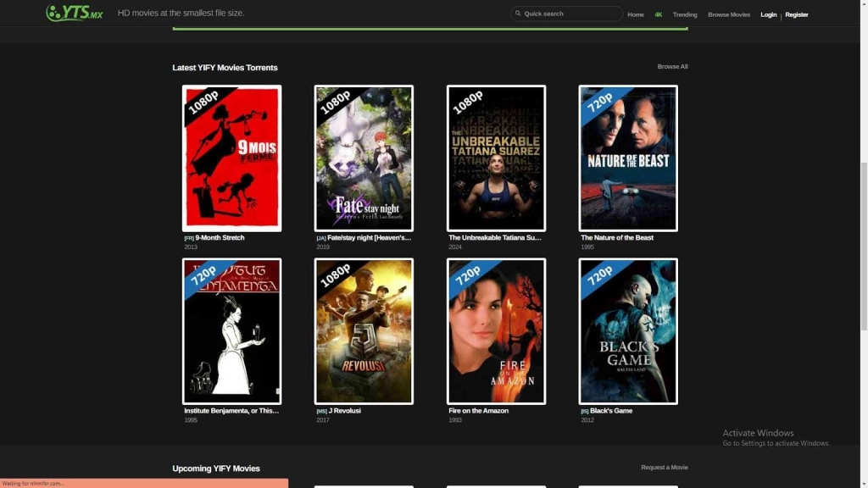The image size is (868, 488).
Task: Open the Home menu item
Action: point(636,14)
